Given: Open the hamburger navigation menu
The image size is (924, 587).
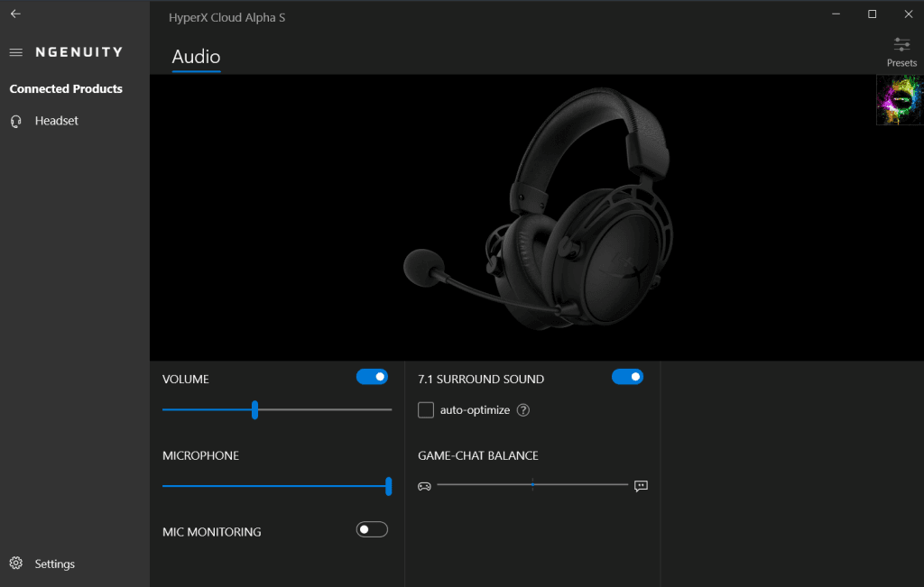Looking at the screenshot, I should point(16,52).
